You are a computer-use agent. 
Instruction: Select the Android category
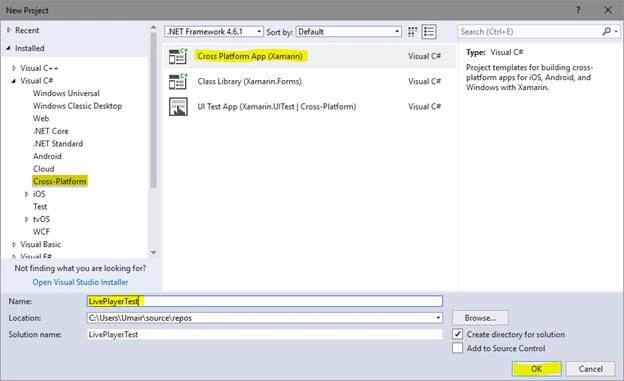pos(47,156)
